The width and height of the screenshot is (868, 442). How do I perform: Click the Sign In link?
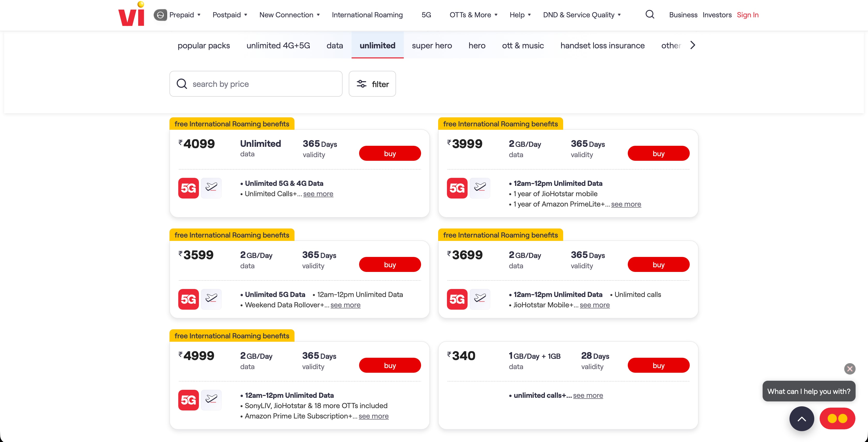click(747, 15)
